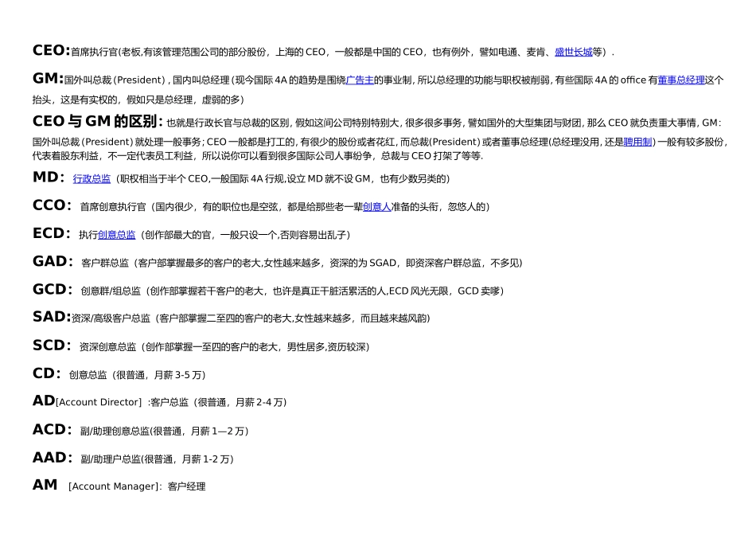Click the 聘用制 hyperlink
Screen dimensions: 756x535
[x=637, y=142]
